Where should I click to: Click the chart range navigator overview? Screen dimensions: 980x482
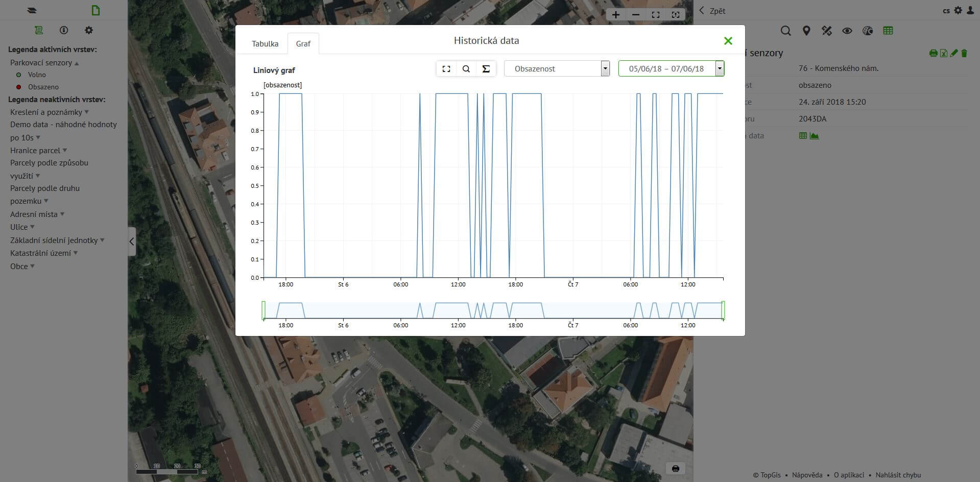(493, 310)
